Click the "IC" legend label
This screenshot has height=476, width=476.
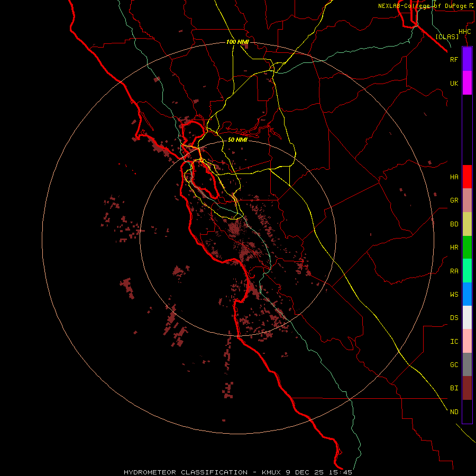[454, 342]
